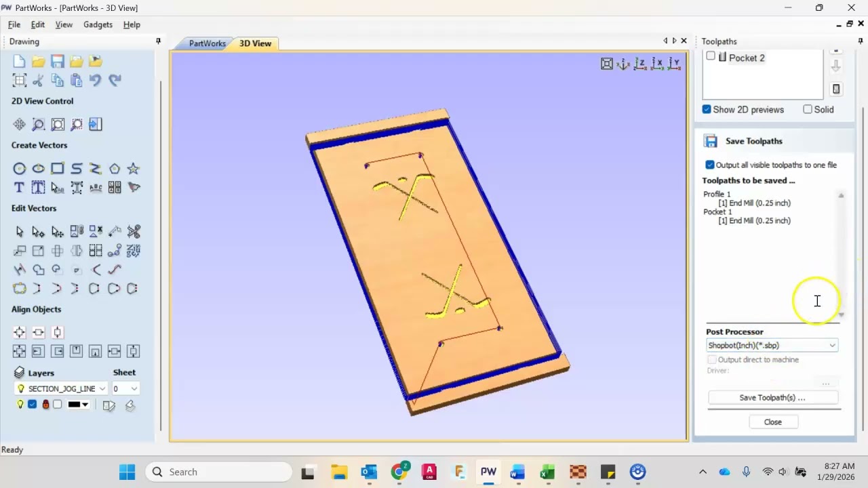Click the Redo arrow icon
Image resolution: width=868 pixels, height=488 pixels.
(x=115, y=81)
